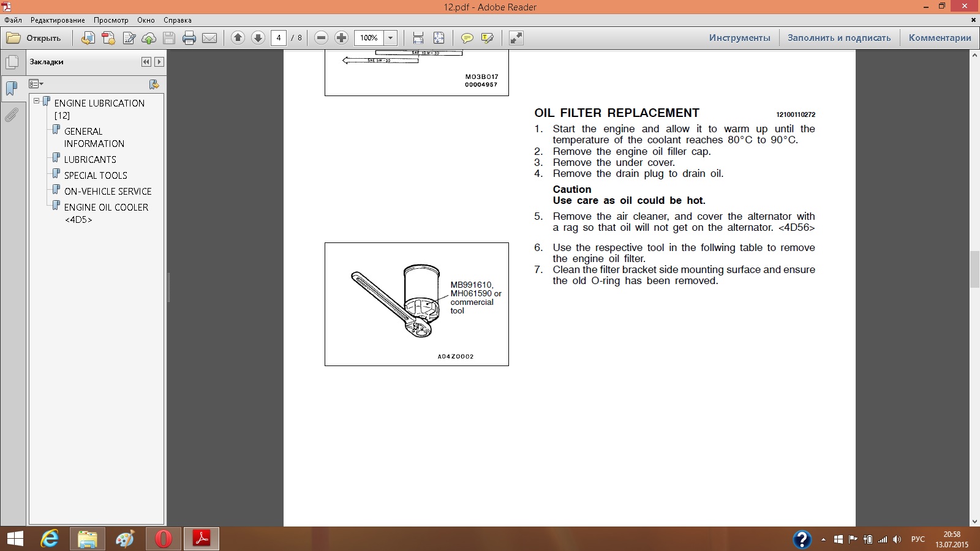Click the РУС language indicator

coord(918,539)
